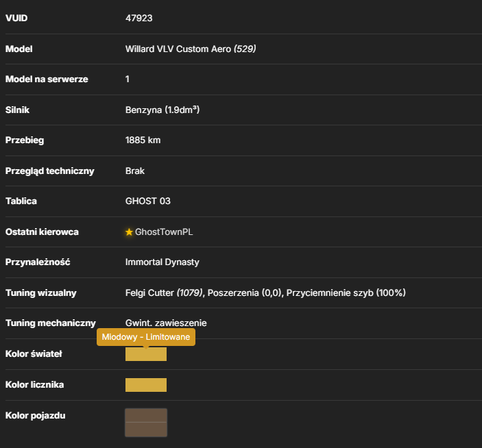Click the Przyciemnienie szyb (100%) entry

346,293
